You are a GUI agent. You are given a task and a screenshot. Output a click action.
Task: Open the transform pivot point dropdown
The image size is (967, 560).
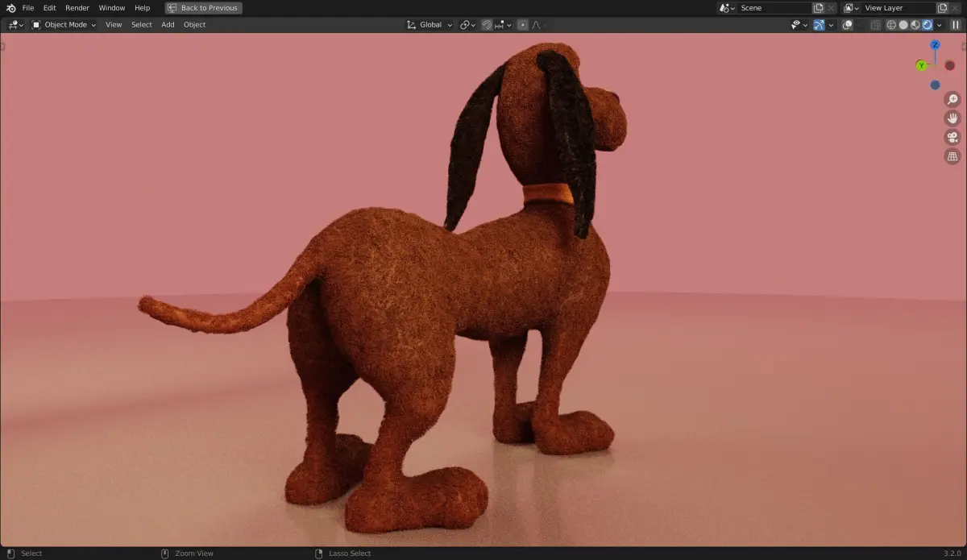(467, 25)
